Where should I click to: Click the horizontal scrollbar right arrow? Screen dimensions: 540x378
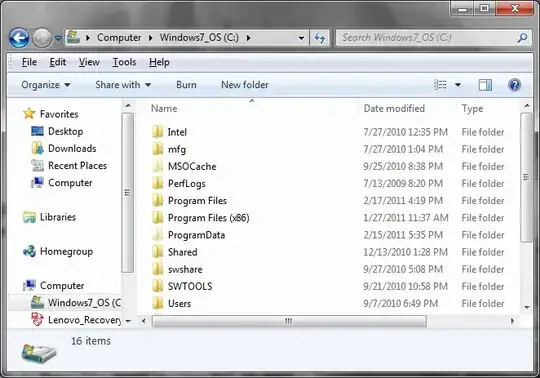(x=512, y=321)
